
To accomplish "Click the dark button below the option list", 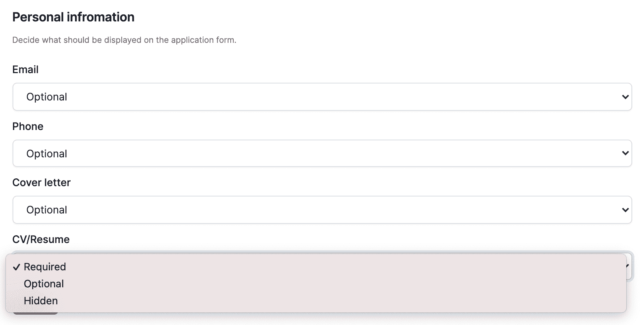I will point(35,314).
